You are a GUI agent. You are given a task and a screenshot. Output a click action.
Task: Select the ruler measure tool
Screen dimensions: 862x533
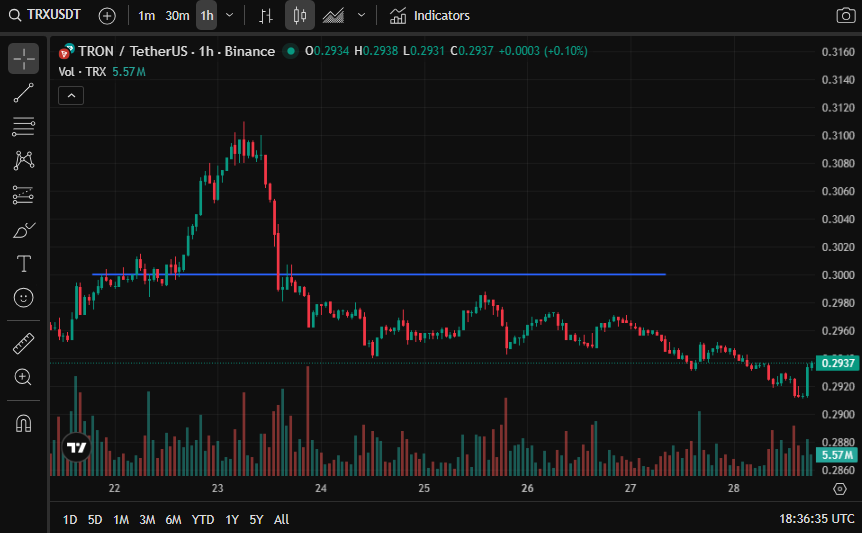[24, 343]
